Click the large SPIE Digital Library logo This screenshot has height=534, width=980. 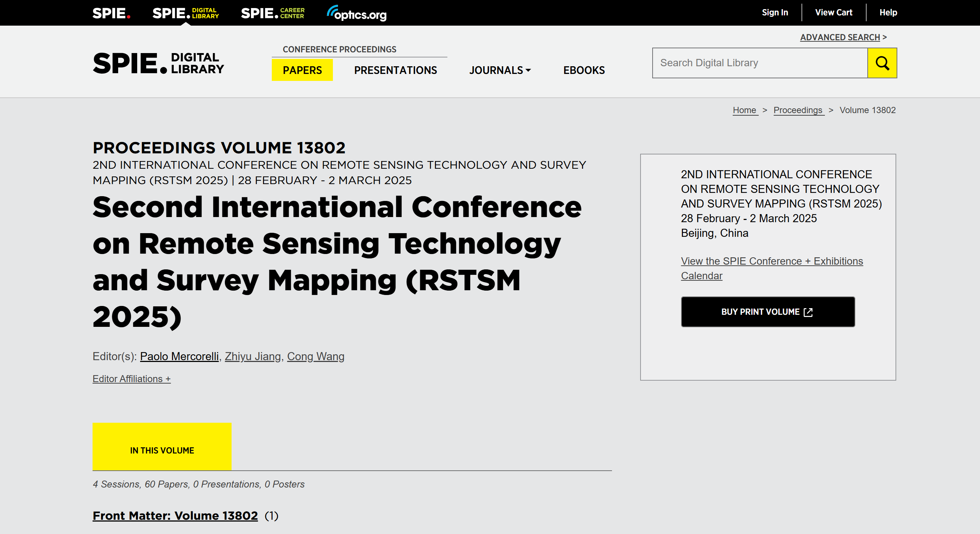pos(158,63)
